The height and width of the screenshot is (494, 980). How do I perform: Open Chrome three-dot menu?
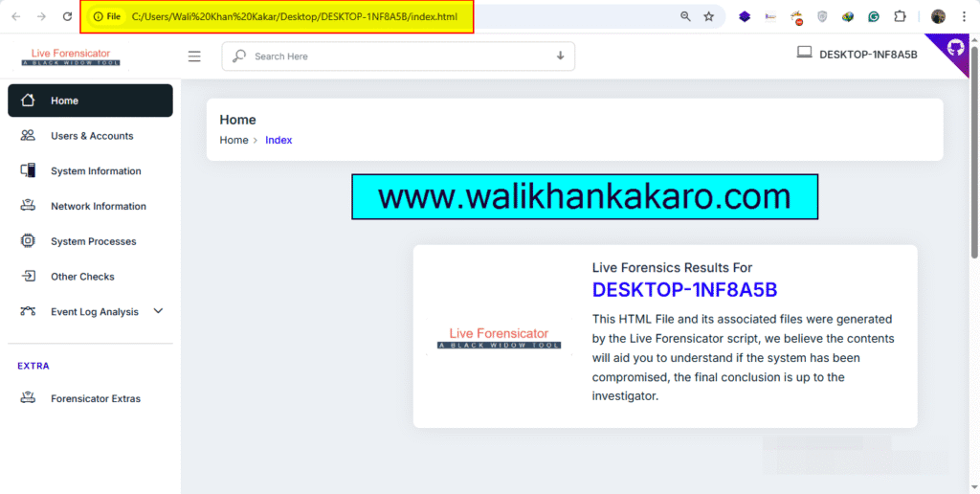[964, 16]
